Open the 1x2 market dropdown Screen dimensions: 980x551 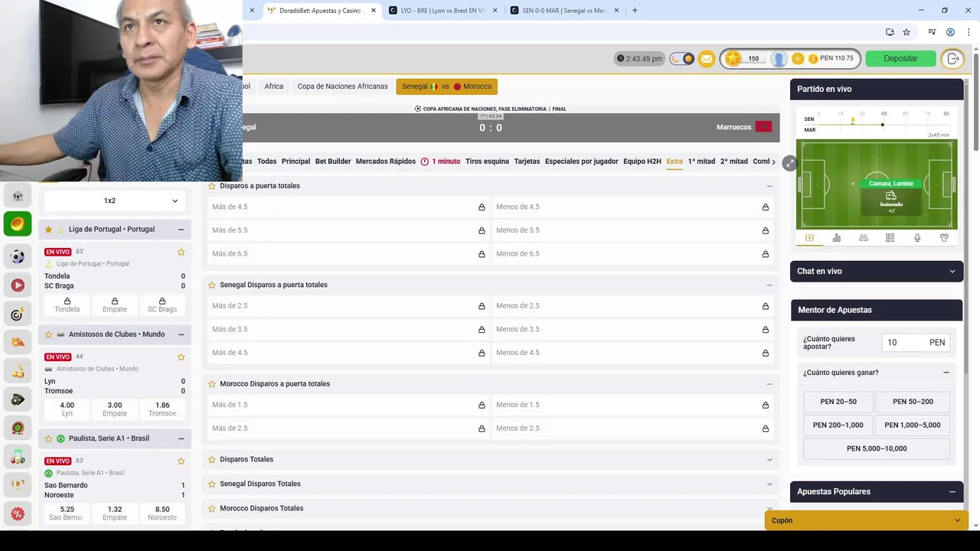(115, 201)
